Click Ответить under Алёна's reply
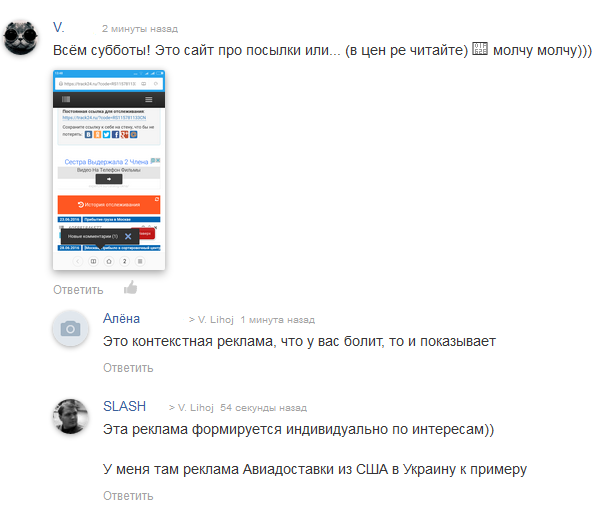This screenshot has height=511, width=603. click(128, 368)
